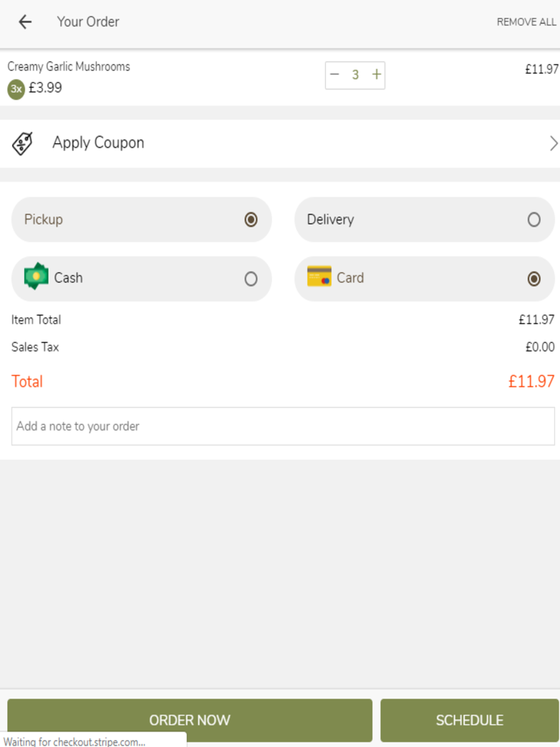Click the coupon tag icon

coord(22,144)
